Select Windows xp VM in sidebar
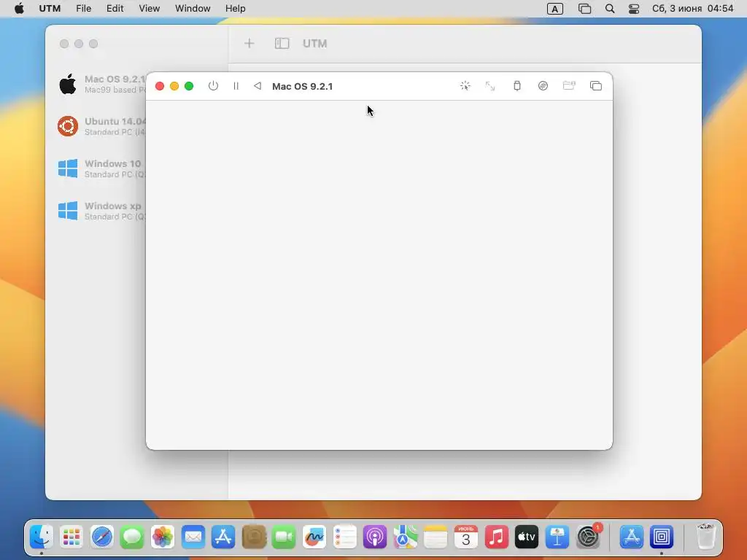747x560 pixels. coord(101,211)
